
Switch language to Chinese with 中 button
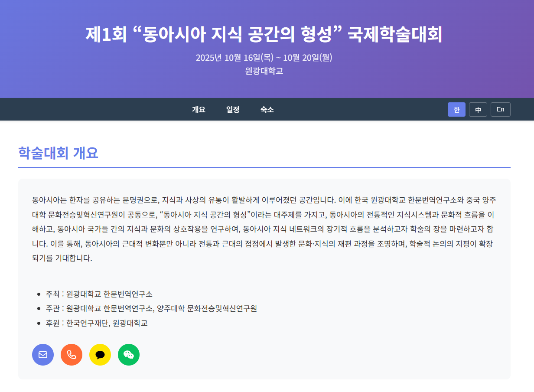[x=478, y=110]
